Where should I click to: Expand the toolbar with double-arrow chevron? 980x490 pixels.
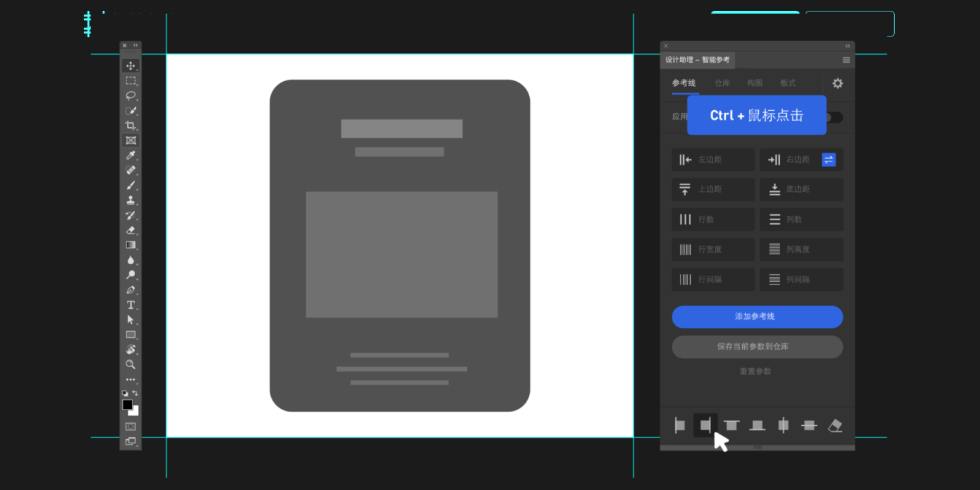click(136, 46)
